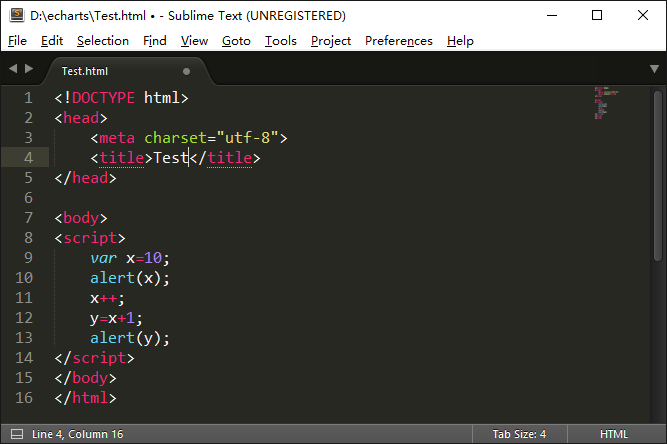Click the vertical scrollbar thumb

(x=658, y=175)
